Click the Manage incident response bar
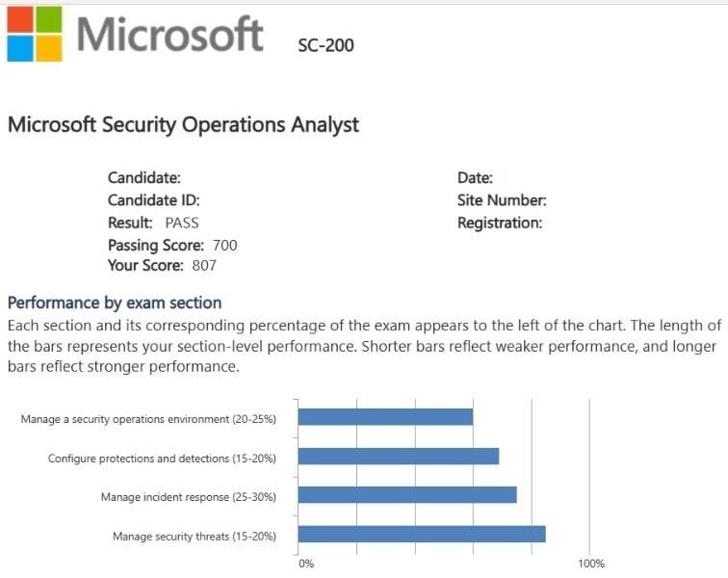The width and height of the screenshot is (728, 578). 407,494
